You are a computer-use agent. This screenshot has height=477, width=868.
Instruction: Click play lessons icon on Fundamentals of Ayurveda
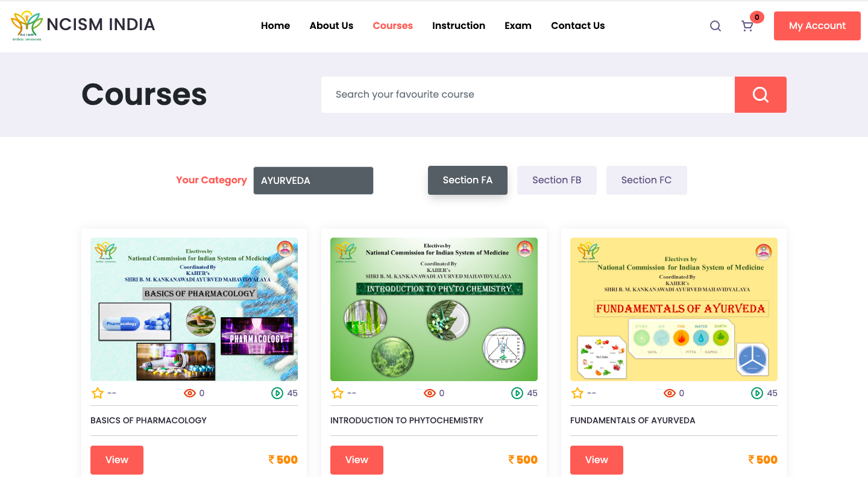coord(757,393)
